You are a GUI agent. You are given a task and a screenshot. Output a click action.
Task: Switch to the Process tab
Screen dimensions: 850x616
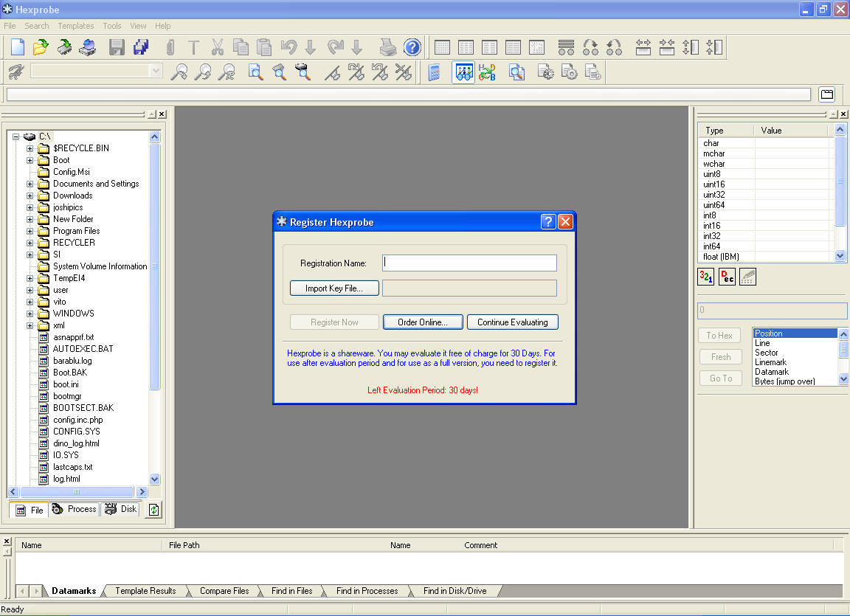tap(75, 509)
